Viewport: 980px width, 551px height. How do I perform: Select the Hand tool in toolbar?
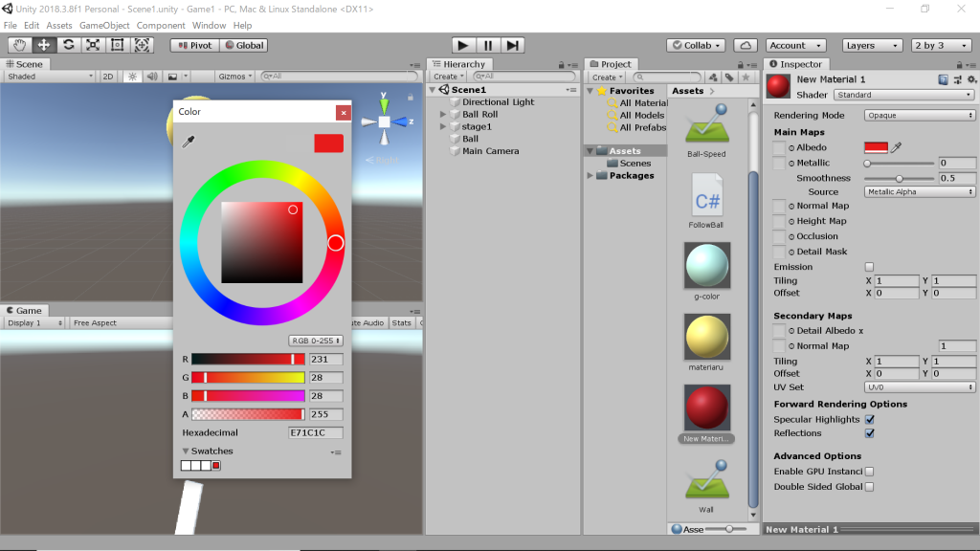pos(19,45)
